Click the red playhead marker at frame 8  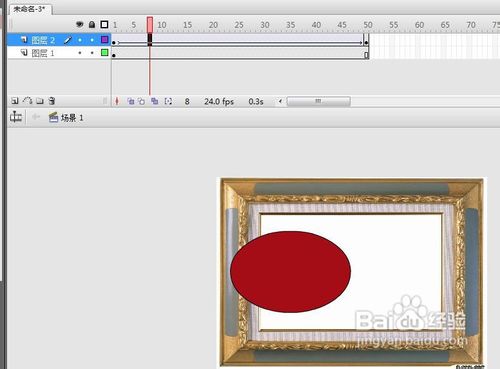(x=150, y=25)
